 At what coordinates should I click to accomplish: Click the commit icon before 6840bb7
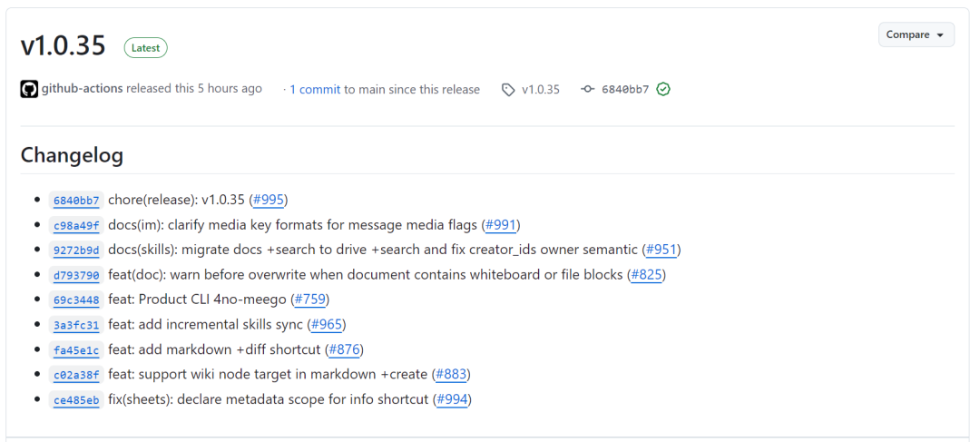587,90
